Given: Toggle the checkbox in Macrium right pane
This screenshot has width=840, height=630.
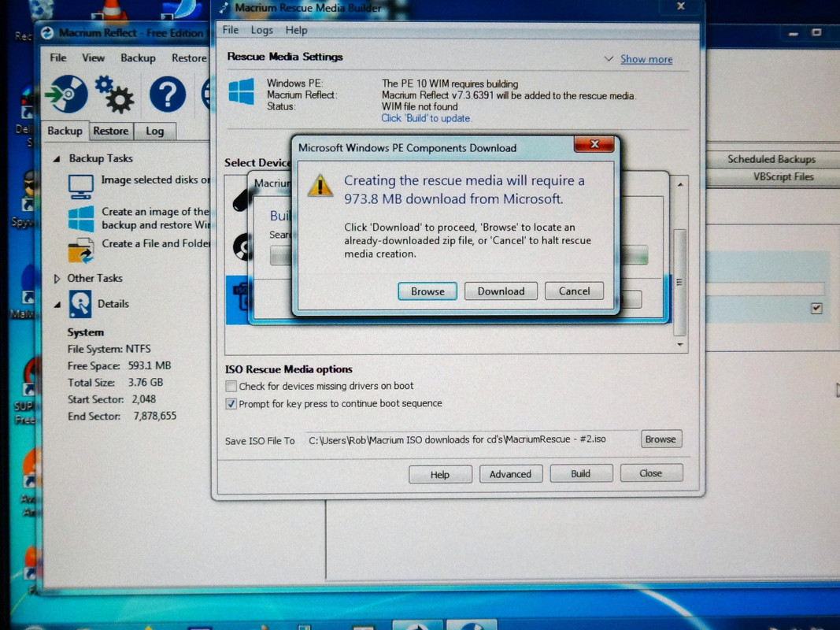Looking at the screenshot, I should [x=816, y=308].
